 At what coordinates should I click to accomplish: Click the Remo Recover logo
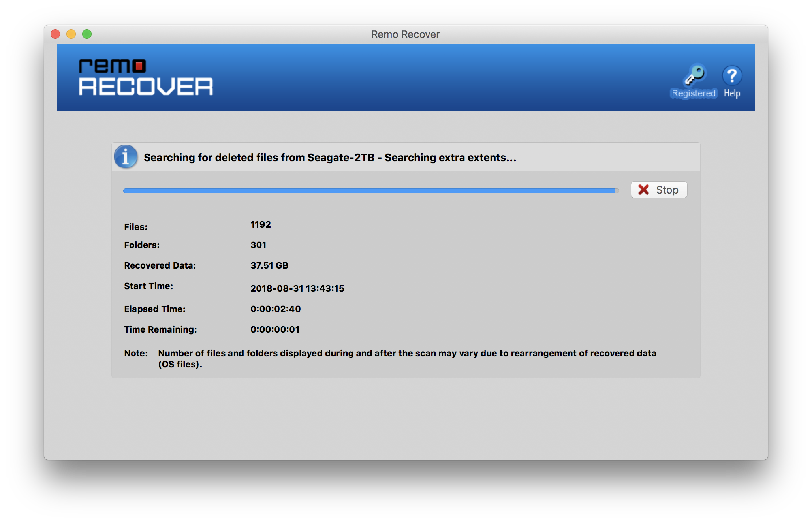point(146,77)
